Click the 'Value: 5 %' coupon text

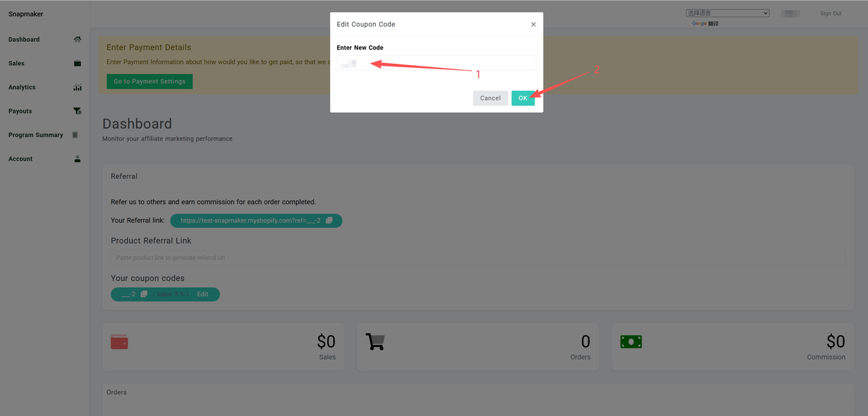coord(170,295)
